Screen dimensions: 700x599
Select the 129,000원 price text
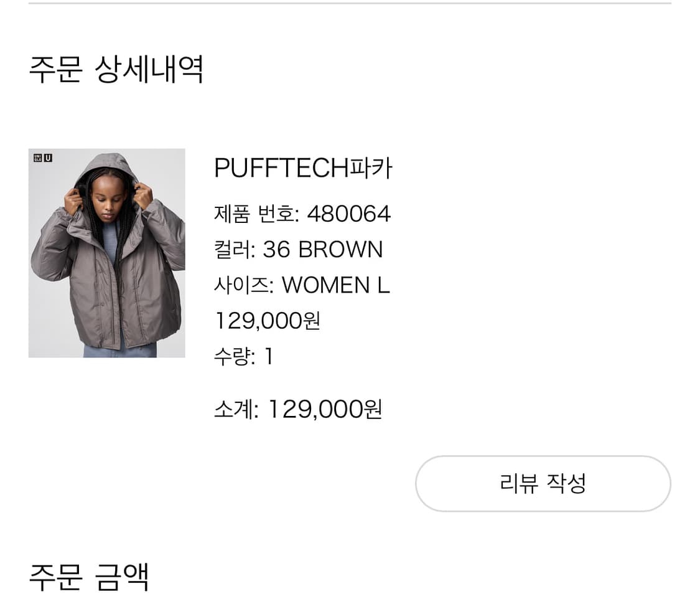click(266, 321)
